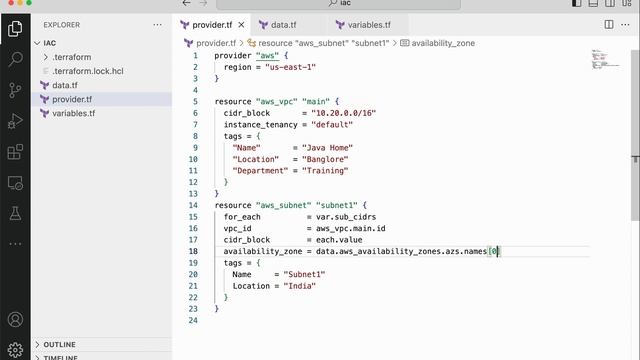
Task: Open the Run and Debug view
Action: (15, 121)
